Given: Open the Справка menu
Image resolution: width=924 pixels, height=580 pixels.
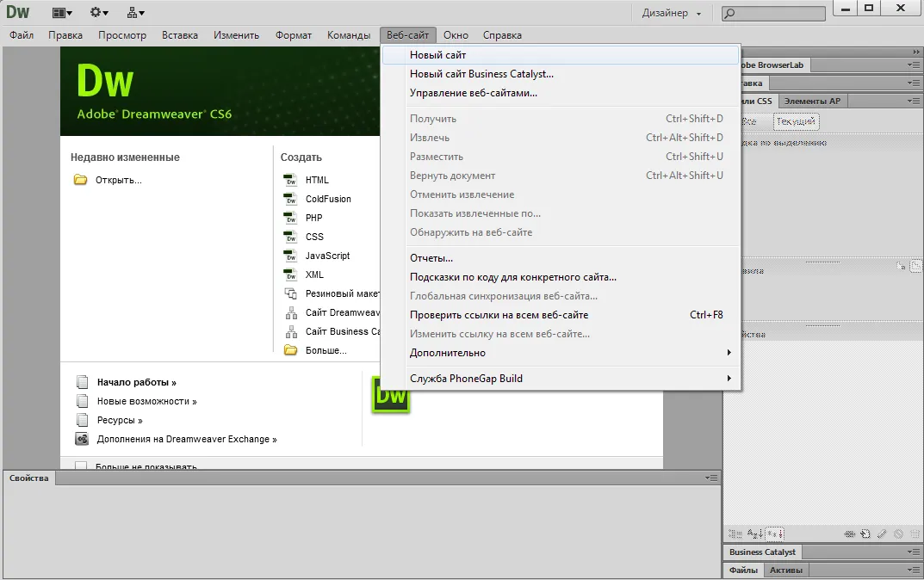Looking at the screenshot, I should pyautogui.click(x=502, y=35).
